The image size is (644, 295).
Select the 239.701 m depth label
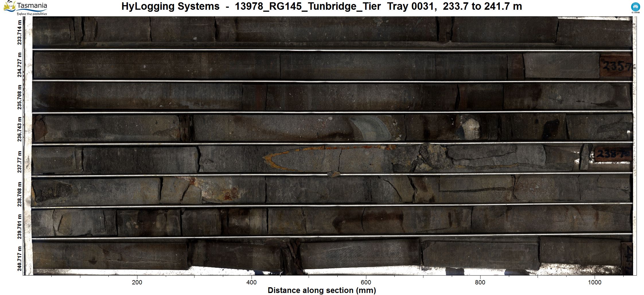coord(20,226)
